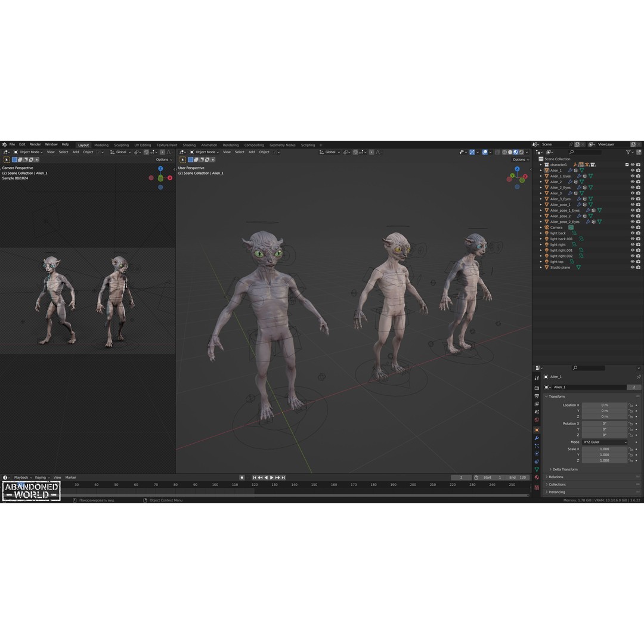Open the Output properties tab
Viewport: 644px width, 644px height.
point(537,396)
